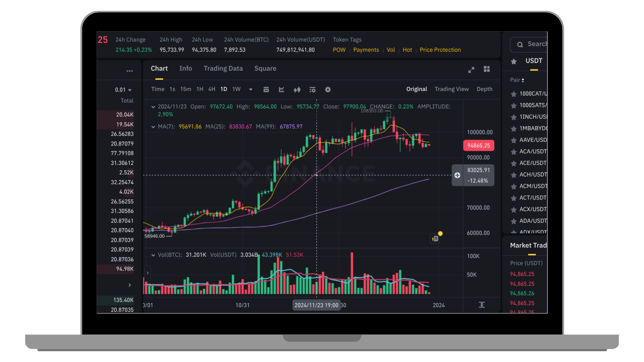This screenshot has width=644, height=362.
Task: Open chart settings gear icon
Action: coord(328,89)
